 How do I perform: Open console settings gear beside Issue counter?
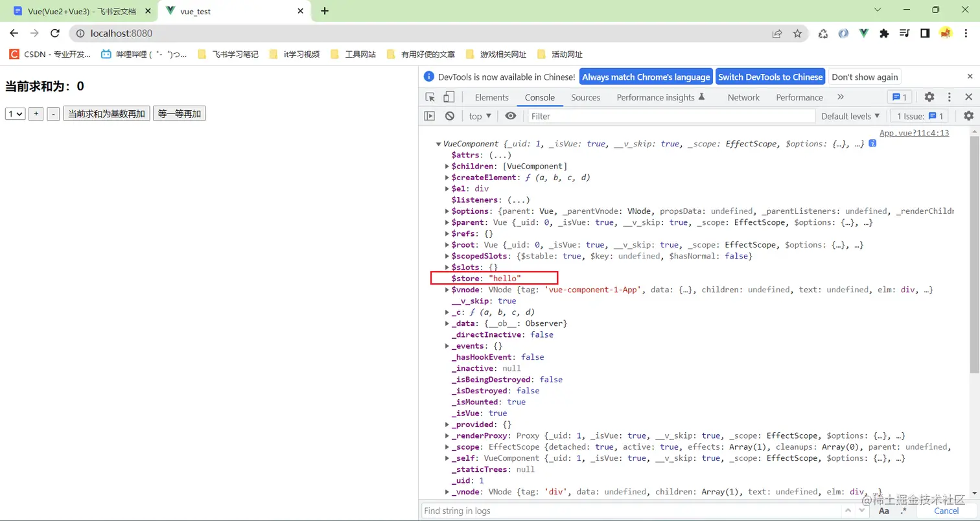(x=968, y=116)
